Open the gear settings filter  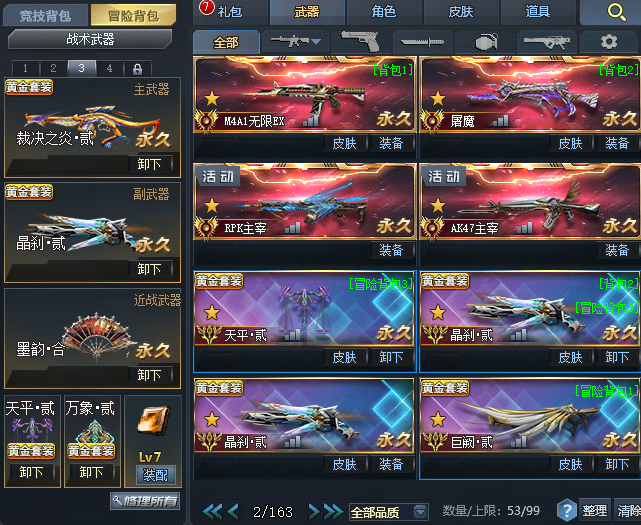609,42
